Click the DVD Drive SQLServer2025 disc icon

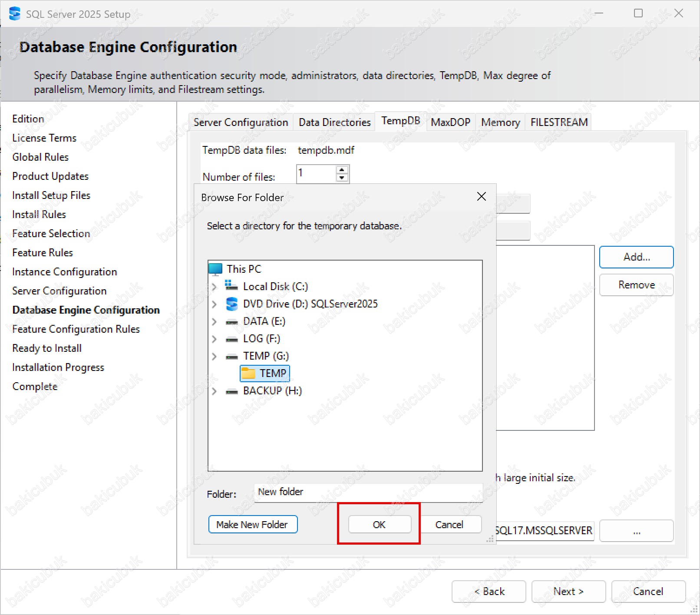[232, 304]
